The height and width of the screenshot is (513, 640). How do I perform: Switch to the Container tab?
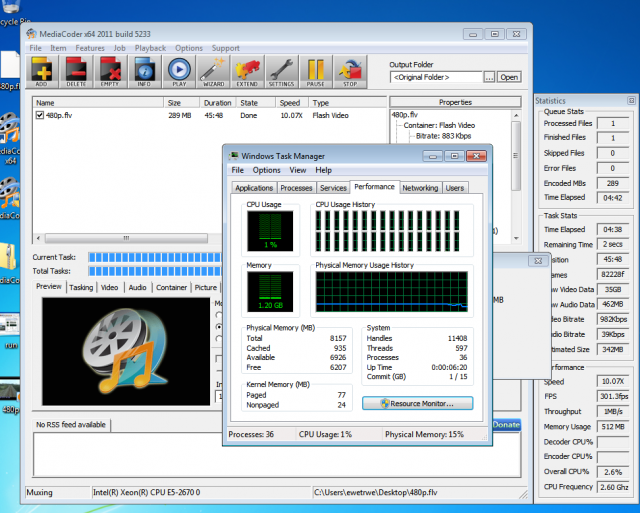(x=171, y=287)
